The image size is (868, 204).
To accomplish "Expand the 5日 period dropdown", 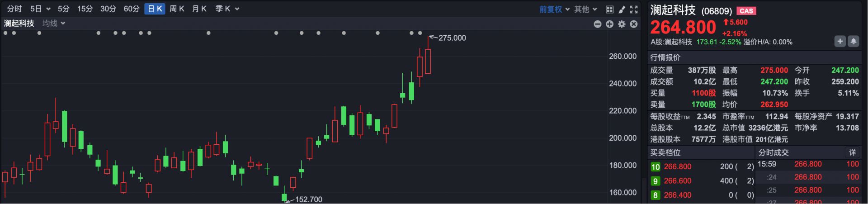I will pos(40,9).
